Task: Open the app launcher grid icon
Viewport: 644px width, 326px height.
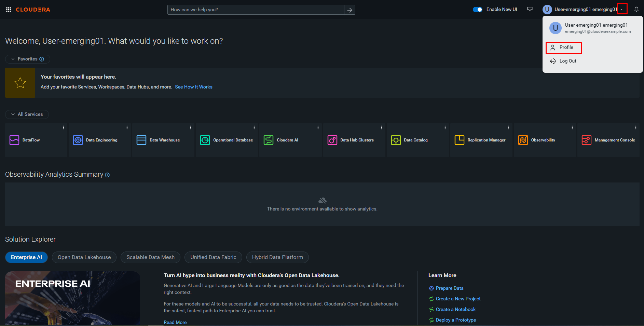Action: pyautogui.click(x=9, y=10)
